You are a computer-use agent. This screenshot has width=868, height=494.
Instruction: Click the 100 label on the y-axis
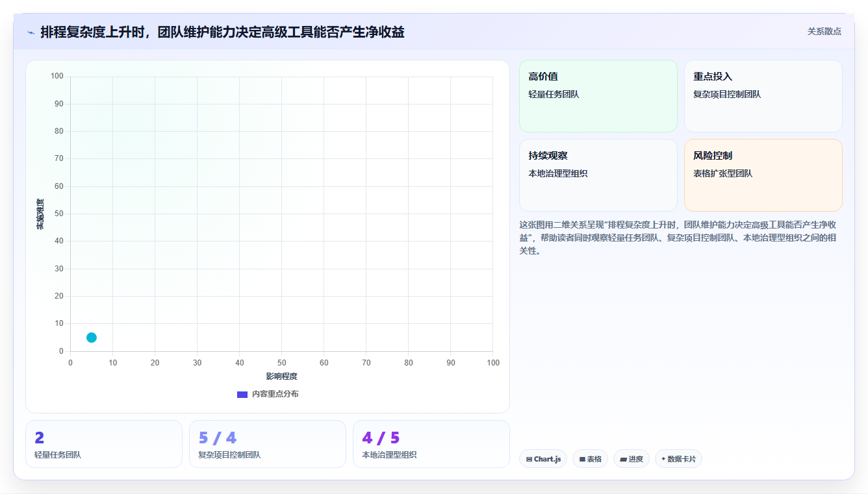tap(57, 77)
